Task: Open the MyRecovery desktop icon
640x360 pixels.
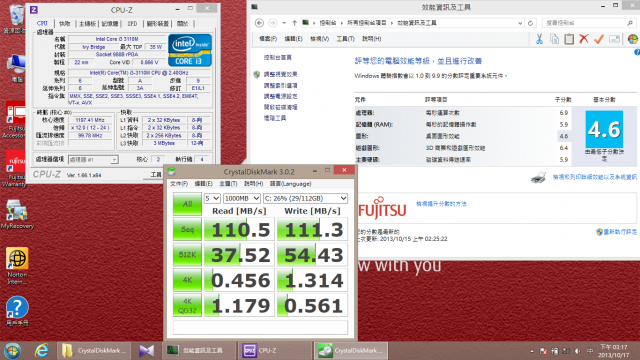Action: point(17,214)
